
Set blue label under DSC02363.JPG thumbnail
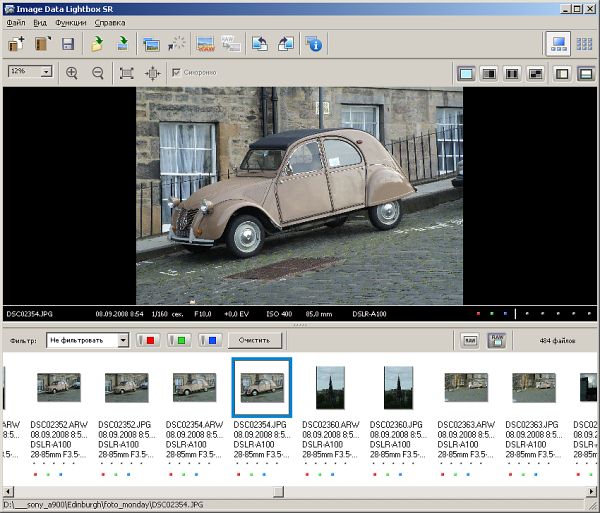(x=536, y=474)
